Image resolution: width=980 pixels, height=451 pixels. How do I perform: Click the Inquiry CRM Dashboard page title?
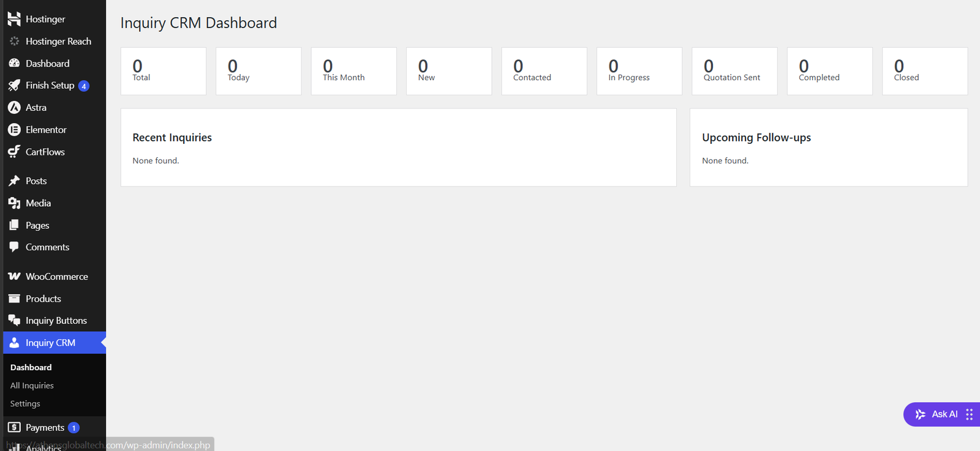(198, 23)
